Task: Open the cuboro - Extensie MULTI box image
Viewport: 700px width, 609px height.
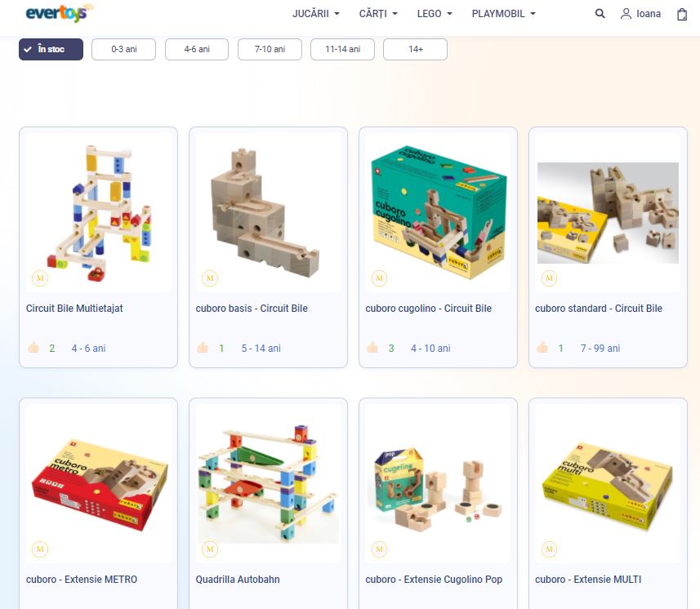Action: point(608,486)
